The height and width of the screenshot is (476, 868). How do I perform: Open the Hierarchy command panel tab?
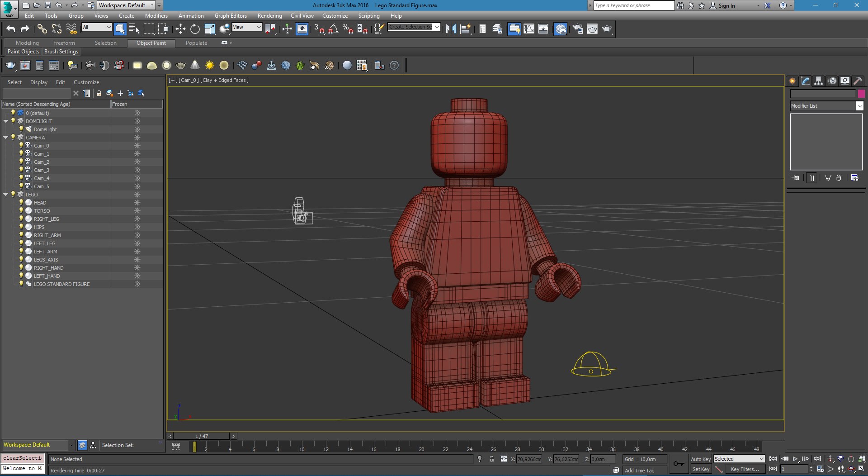point(819,81)
